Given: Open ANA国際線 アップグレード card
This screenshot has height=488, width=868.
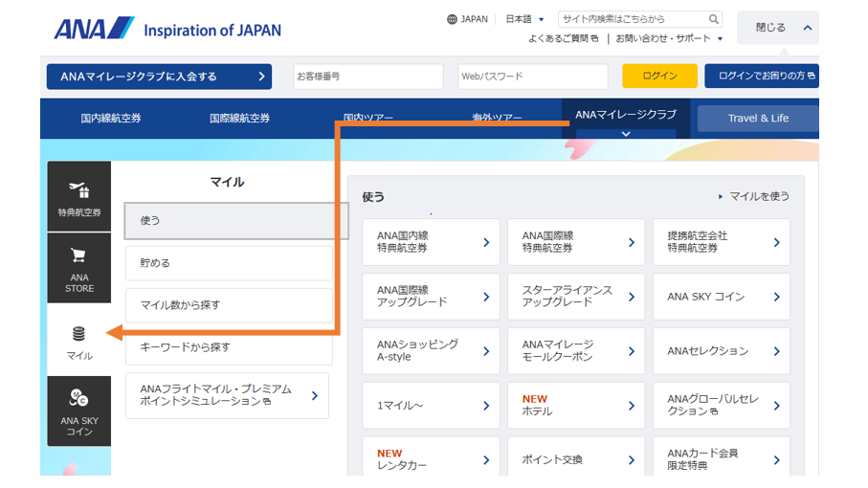Looking at the screenshot, I should 431,297.
